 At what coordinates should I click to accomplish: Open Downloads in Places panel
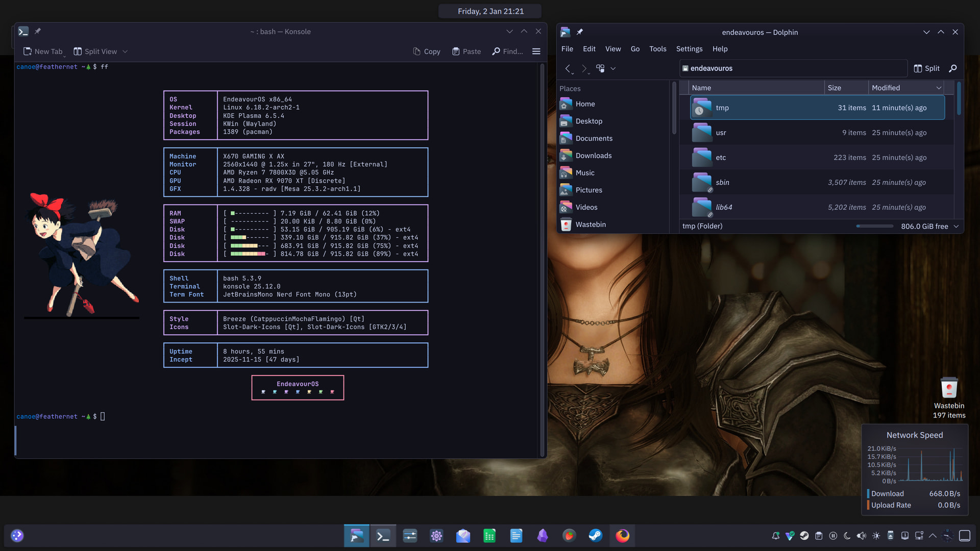click(x=593, y=156)
